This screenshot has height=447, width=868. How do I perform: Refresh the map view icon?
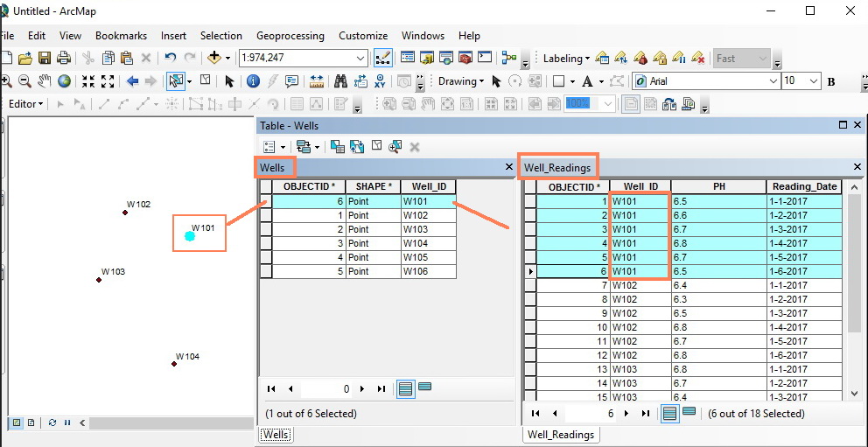click(52, 423)
